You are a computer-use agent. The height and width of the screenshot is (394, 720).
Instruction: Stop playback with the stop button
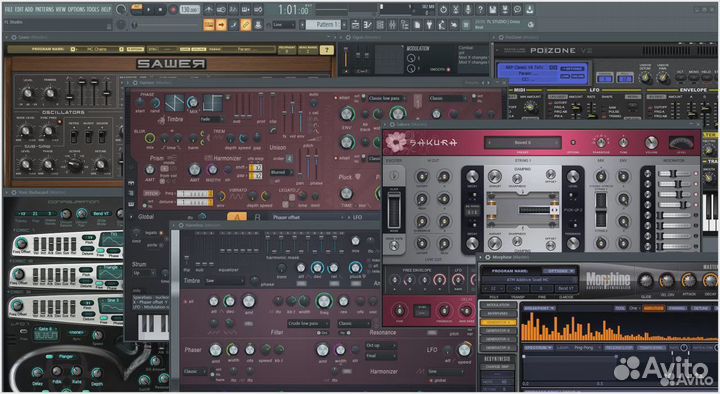click(160, 10)
